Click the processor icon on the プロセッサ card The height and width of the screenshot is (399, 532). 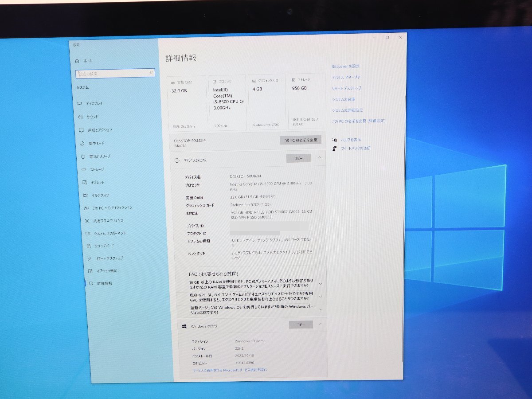click(215, 82)
